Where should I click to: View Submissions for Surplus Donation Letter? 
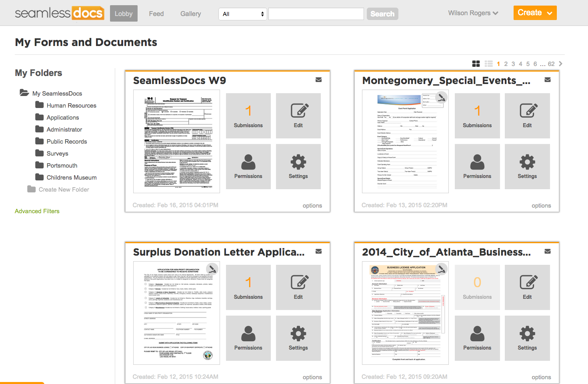[248, 287]
